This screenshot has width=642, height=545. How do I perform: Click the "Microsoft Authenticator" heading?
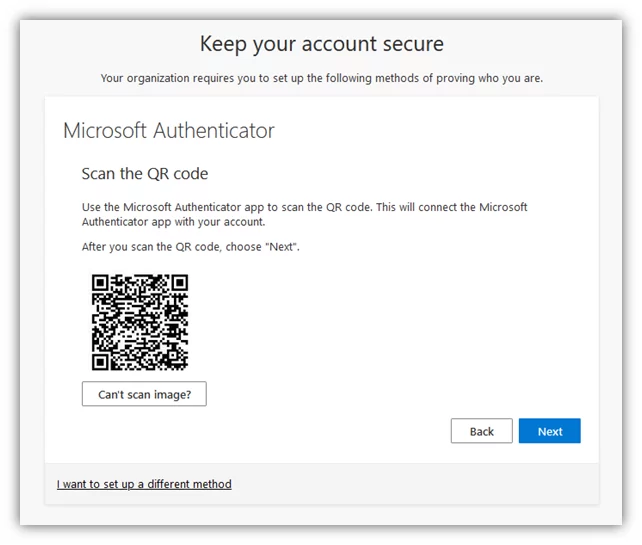click(x=169, y=131)
